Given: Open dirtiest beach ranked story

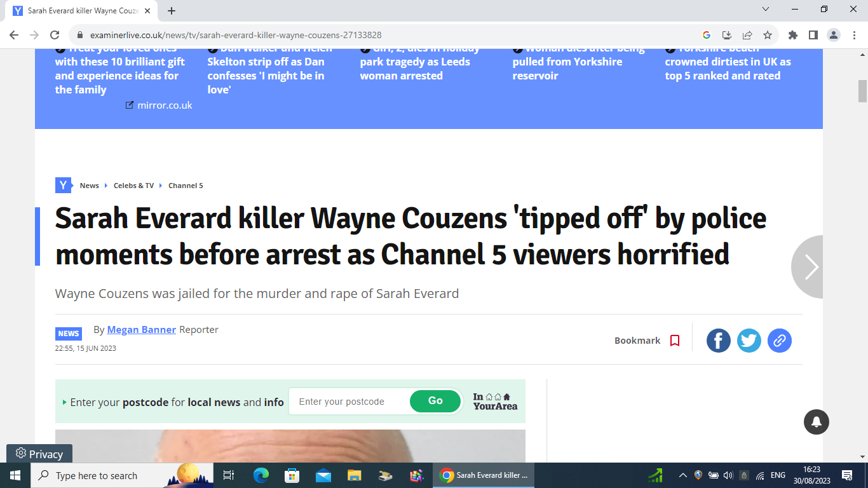Looking at the screenshot, I should pos(728,62).
